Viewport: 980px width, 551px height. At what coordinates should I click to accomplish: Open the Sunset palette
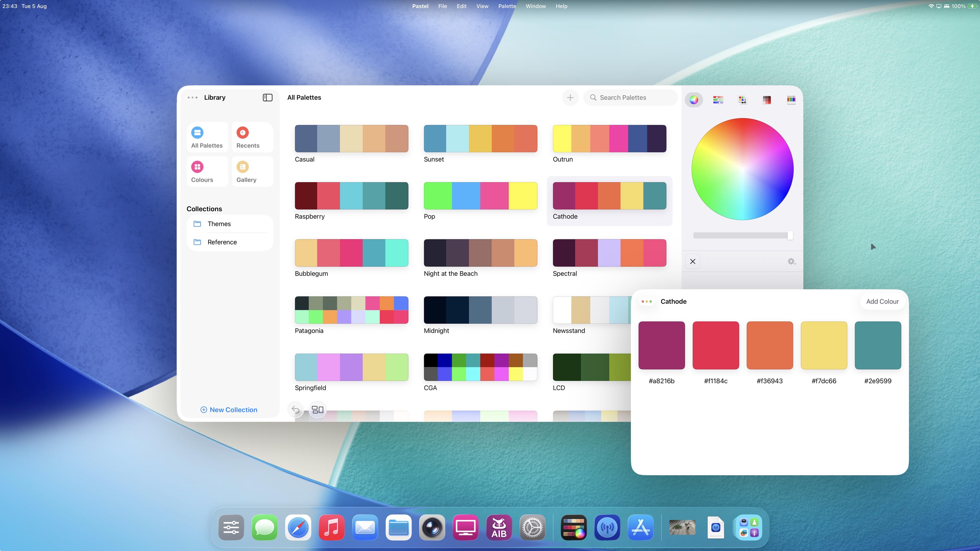[x=480, y=139]
